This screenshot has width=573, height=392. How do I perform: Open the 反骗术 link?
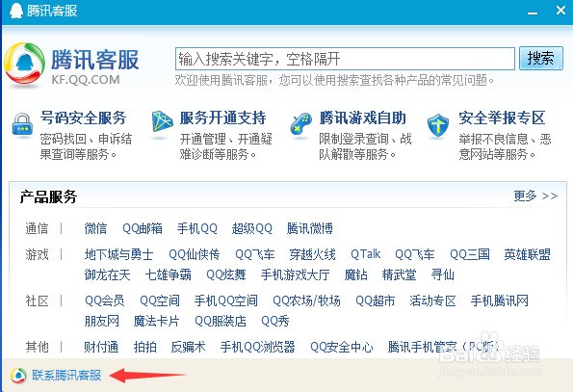tap(189, 347)
